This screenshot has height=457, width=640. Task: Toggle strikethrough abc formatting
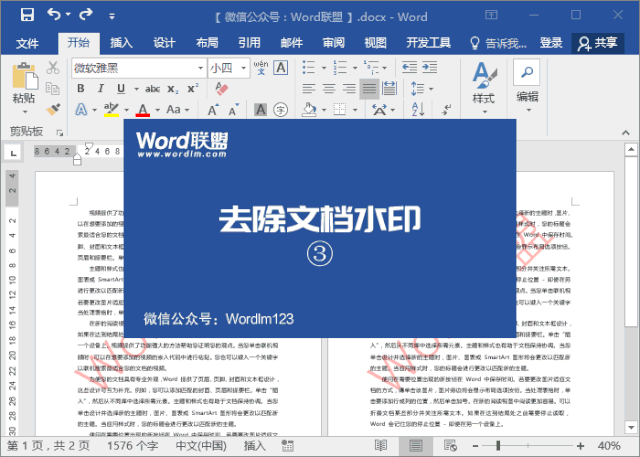click(x=152, y=89)
